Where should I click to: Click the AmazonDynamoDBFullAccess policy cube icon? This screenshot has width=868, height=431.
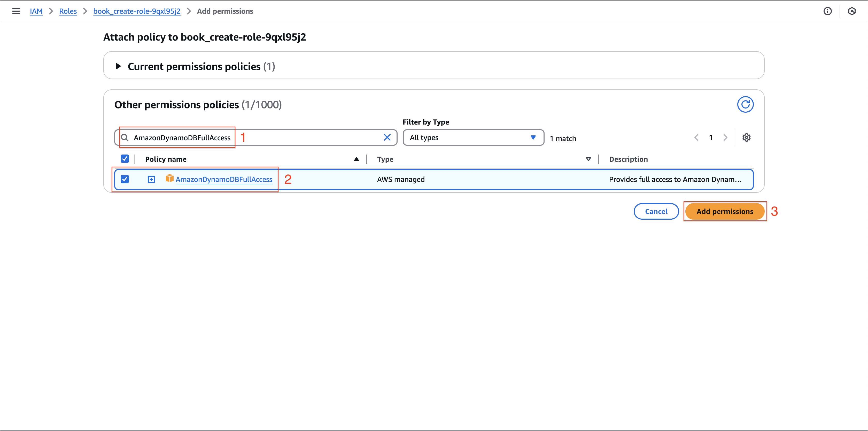169,178
